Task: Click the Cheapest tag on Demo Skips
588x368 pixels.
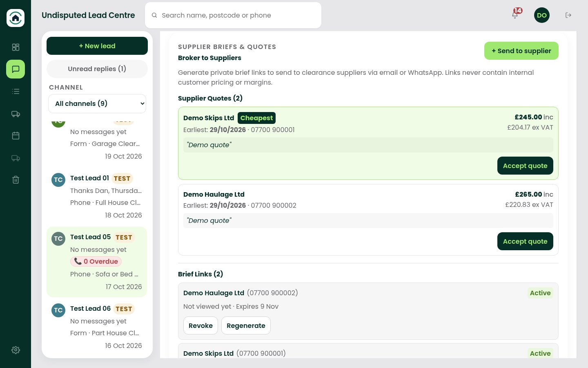Action: tap(256, 118)
